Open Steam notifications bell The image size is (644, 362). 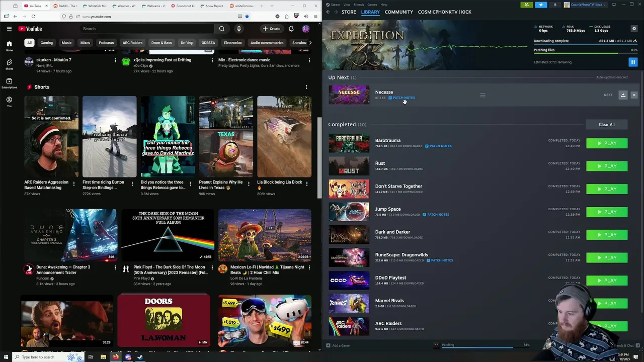coord(555,5)
